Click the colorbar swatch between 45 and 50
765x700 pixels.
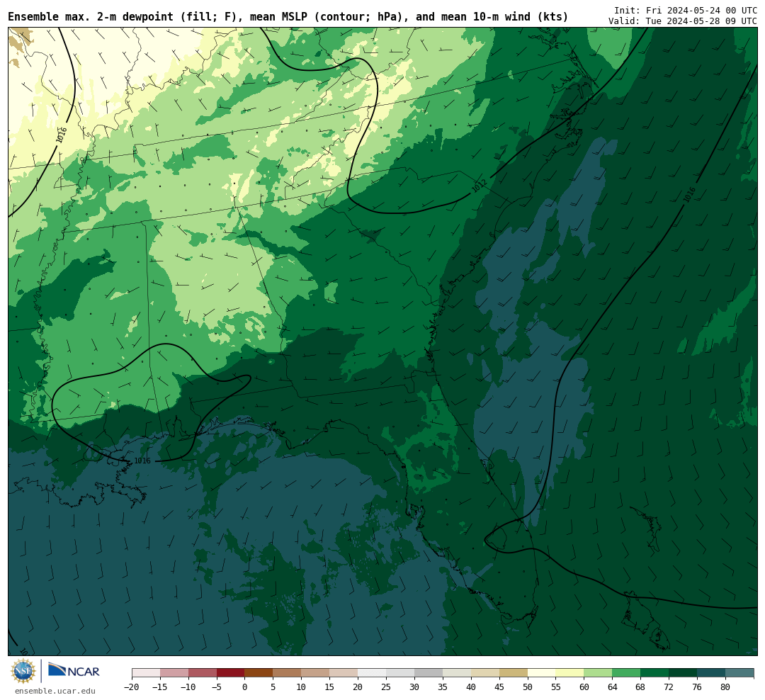coord(514,673)
